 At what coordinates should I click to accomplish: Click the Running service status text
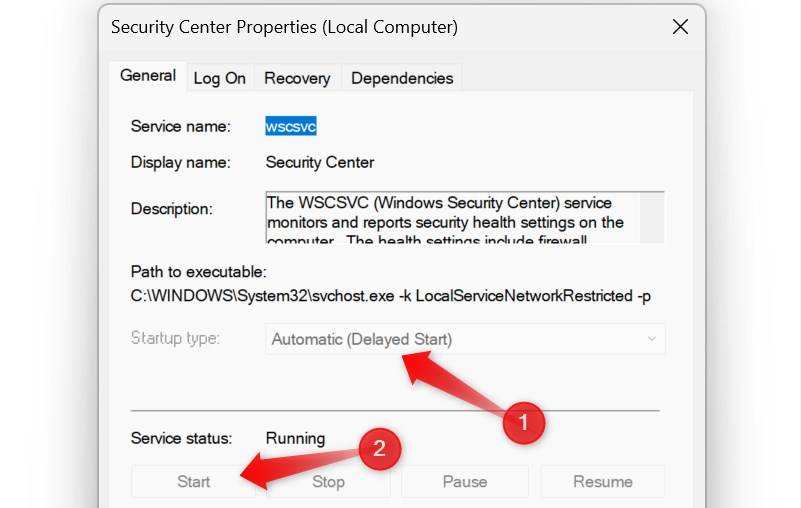coord(295,438)
